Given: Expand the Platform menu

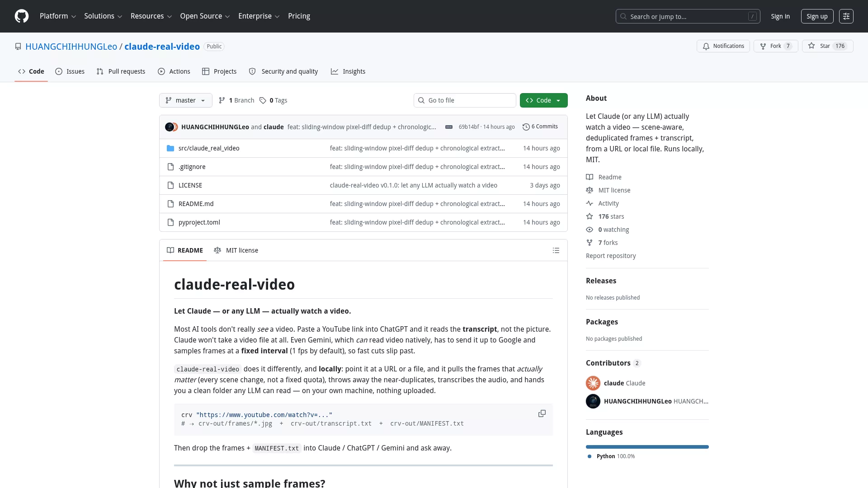Looking at the screenshot, I should point(58,16).
